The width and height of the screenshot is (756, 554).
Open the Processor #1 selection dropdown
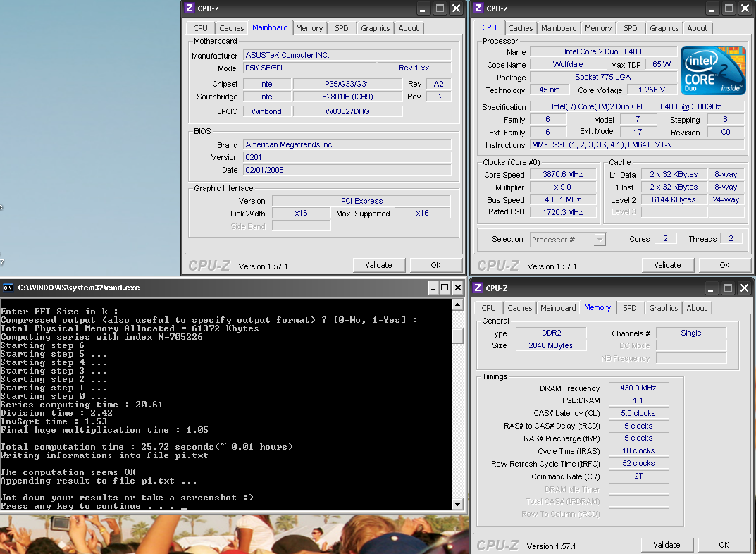pos(600,240)
